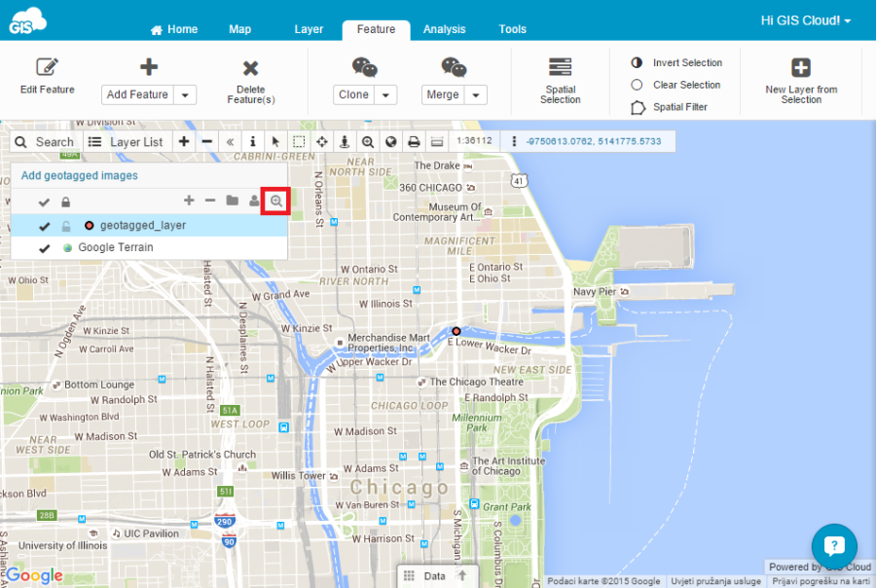Click the Spatial Filter polygon icon
Screen dimensions: 876x588
638,107
